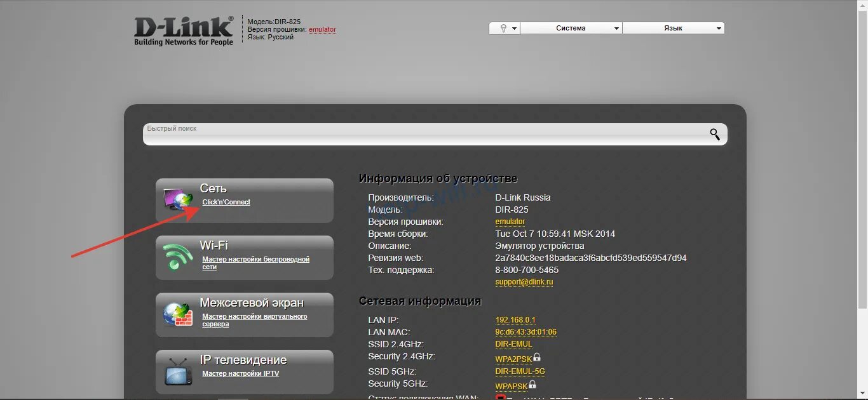The height and width of the screenshot is (400, 868).
Task: Click the Wi-Fi section heading
Action: coord(214,245)
